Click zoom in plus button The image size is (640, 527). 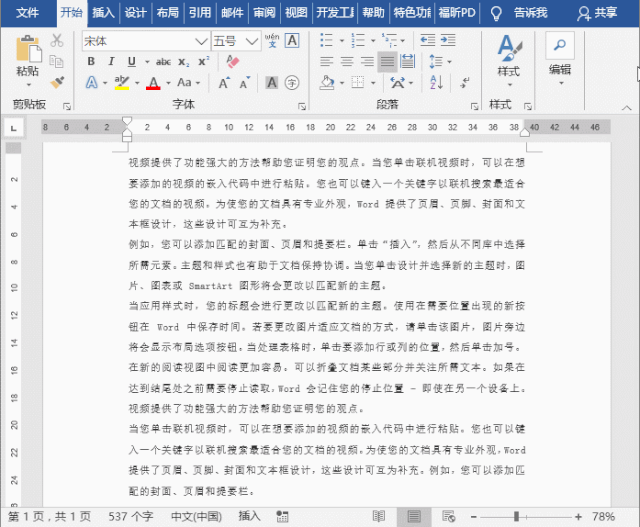[x=578, y=517]
